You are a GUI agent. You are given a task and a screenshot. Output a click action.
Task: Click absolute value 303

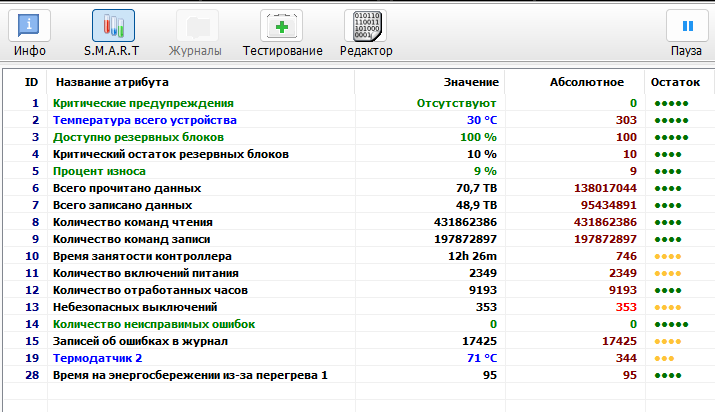click(626, 120)
